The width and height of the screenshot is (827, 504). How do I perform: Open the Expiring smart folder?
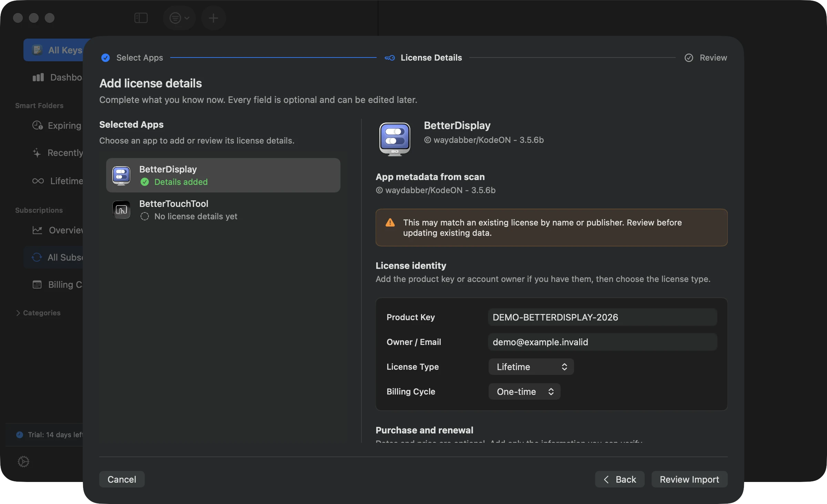57,126
